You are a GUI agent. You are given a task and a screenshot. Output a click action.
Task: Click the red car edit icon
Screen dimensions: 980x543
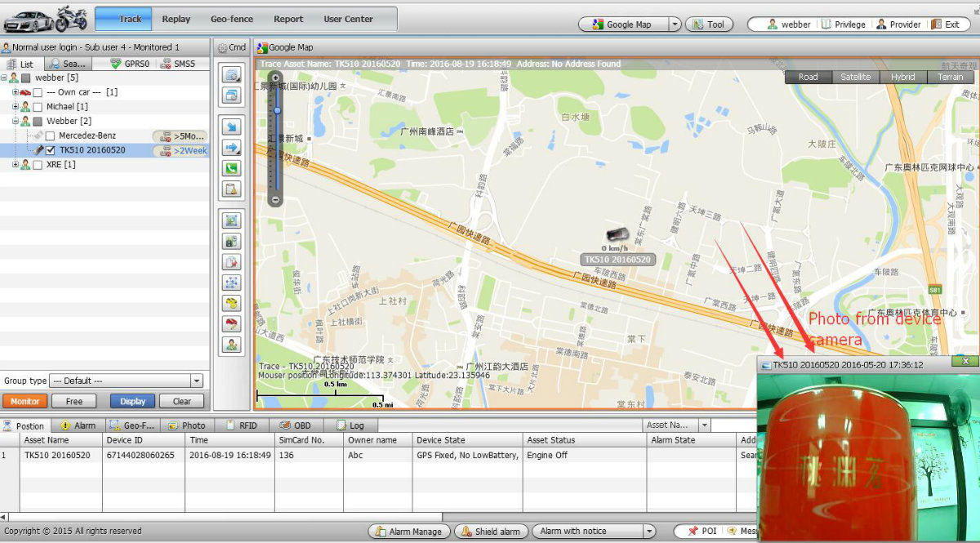tap(231, 324)
